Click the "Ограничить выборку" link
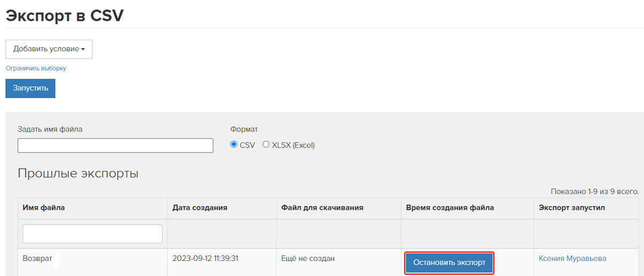Image resolution: width=644 pixels, height=276 pixels. point(36,68)
